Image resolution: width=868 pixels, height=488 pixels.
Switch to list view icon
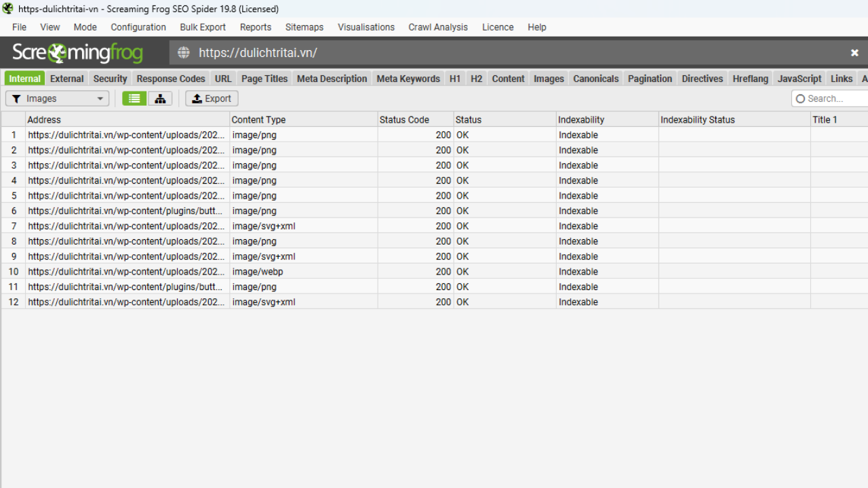pos(134,99)
